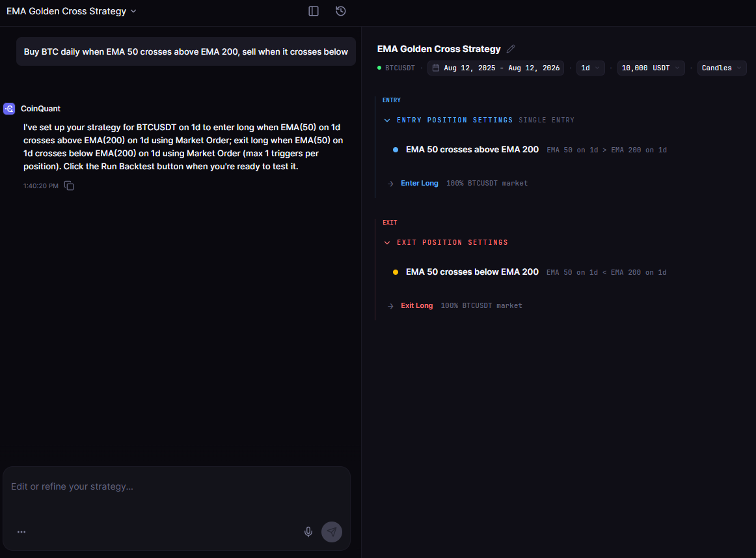756x558 pixels.
Task: Click the user prompt message bubble
Action: tap(185, 51)
